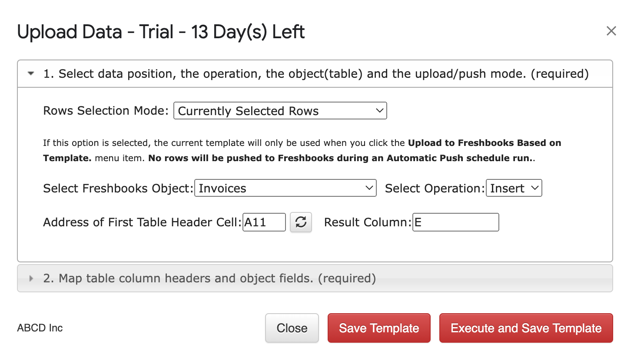Open the Select Operation dropdown showing Insert
644x364 pixels.
tap(514, 188)
